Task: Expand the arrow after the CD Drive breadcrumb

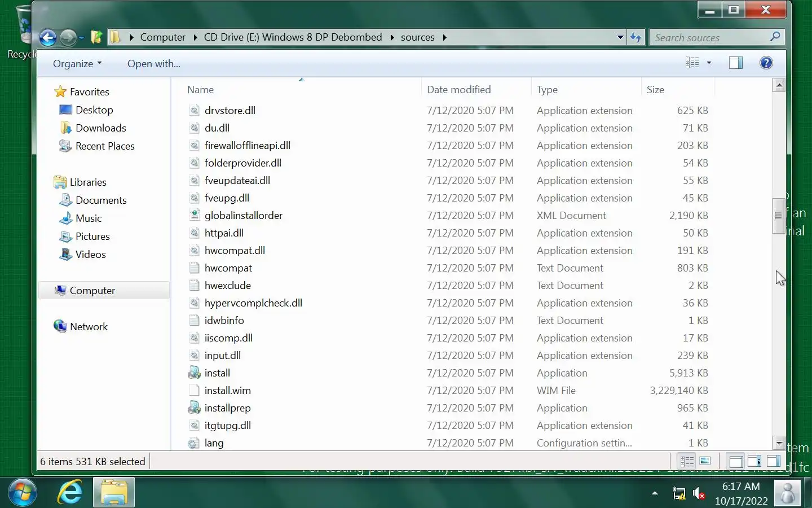Action: (391, 37)
